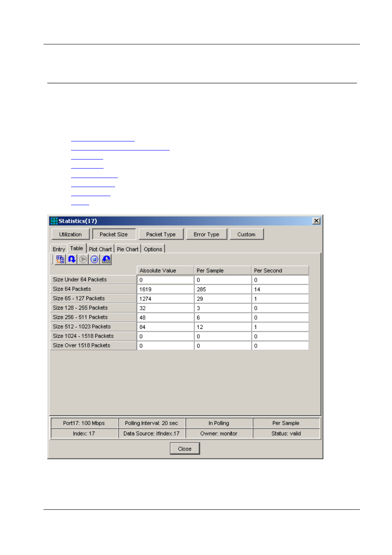Viewport: 392px width, 555px height.
Task: Select the Size 65 - 127 Packets row
Action: click(93, 298)
